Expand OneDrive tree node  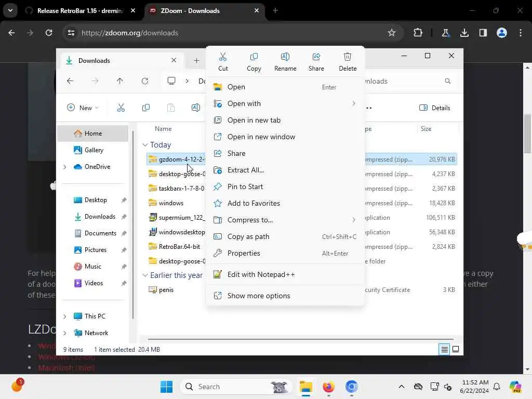click(65, 167)
